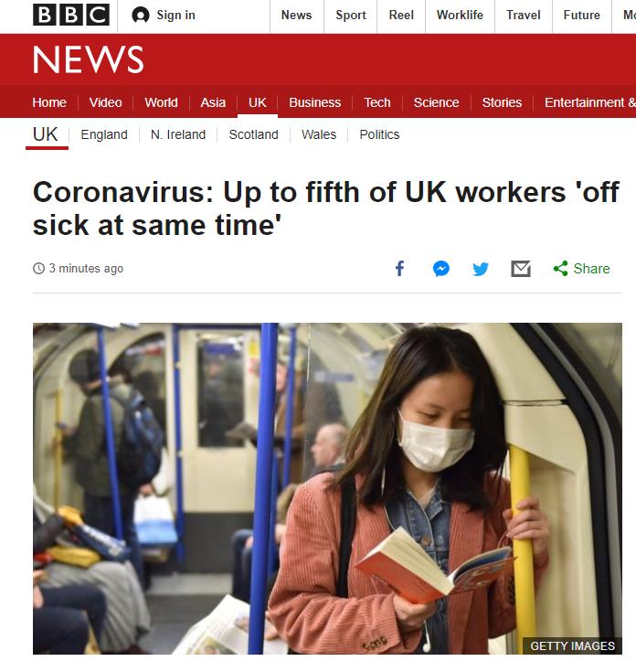Open the Politics sub-section link
This screenshot has width=636, height=672.
(x=379, y=134)
